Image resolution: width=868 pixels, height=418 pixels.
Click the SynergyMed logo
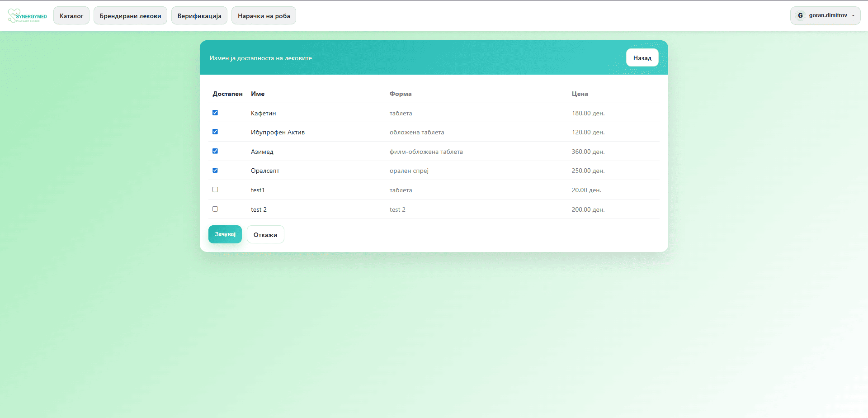(27, 16)
